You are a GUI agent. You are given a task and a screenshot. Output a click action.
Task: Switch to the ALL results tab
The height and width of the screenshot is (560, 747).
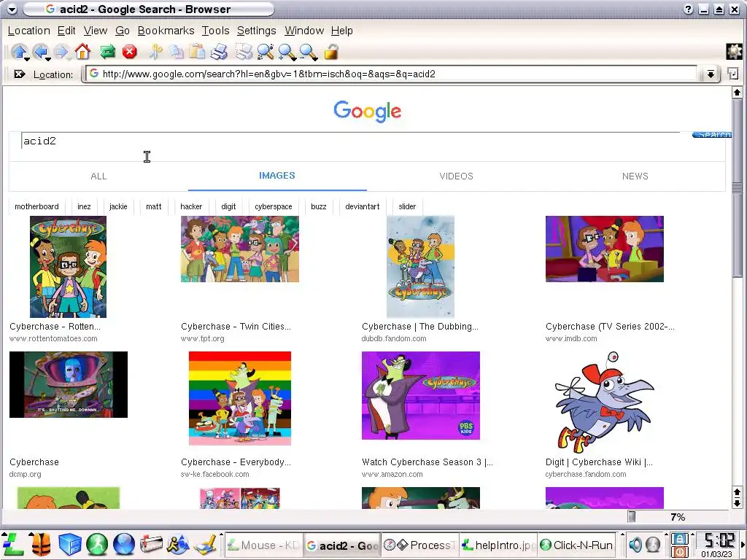pos(98,176)
